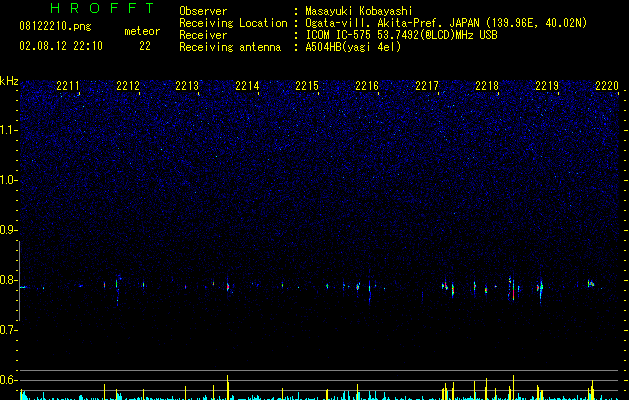
Task: Click the 2214 time marker
Action: [x=247, y=86]
